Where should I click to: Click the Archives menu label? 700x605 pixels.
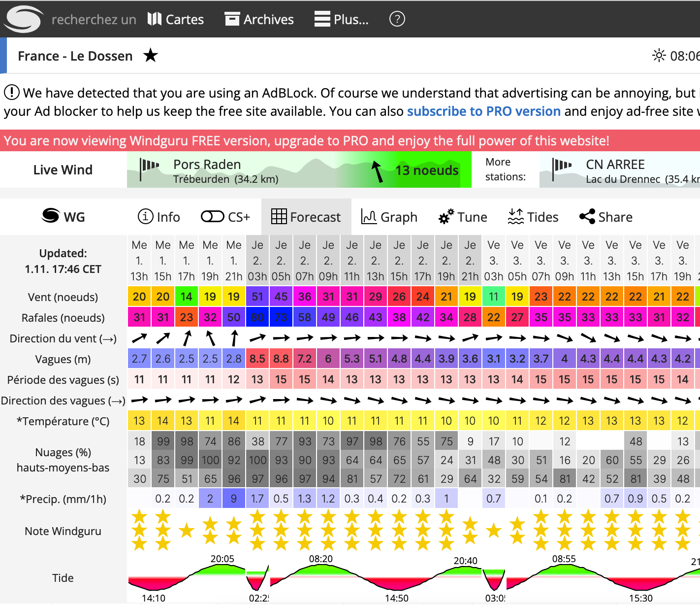(x=268, y=20)
